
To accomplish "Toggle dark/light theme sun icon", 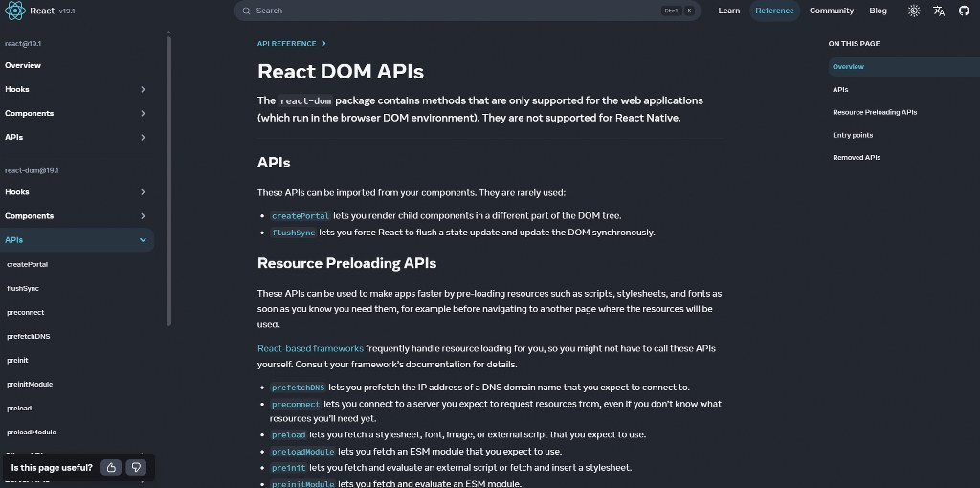I will (x=913, y=11).
